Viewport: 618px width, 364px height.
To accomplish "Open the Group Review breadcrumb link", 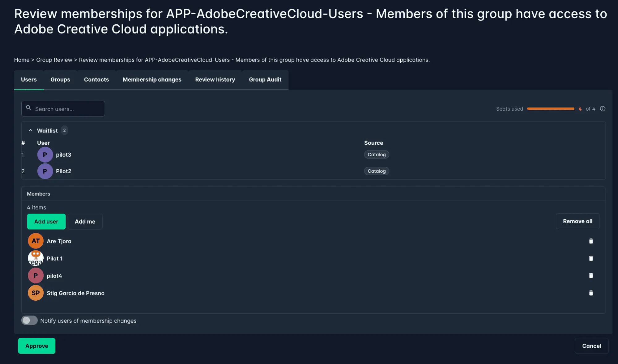I will click(54, 60).
